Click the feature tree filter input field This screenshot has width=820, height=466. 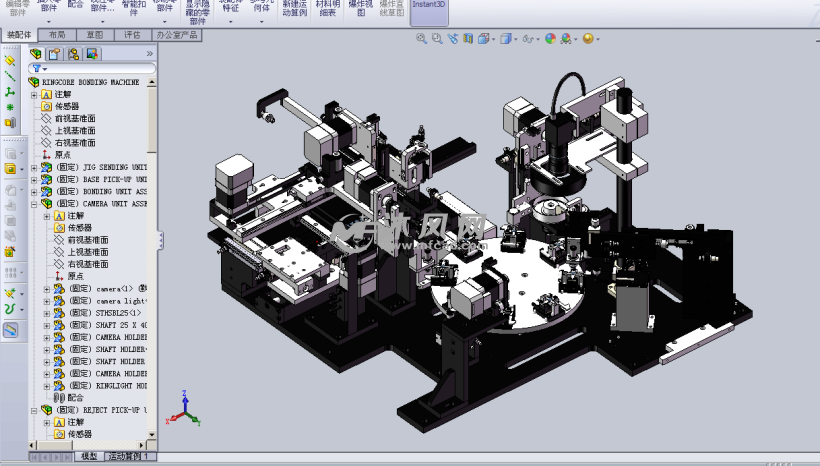tap(95, 69)
